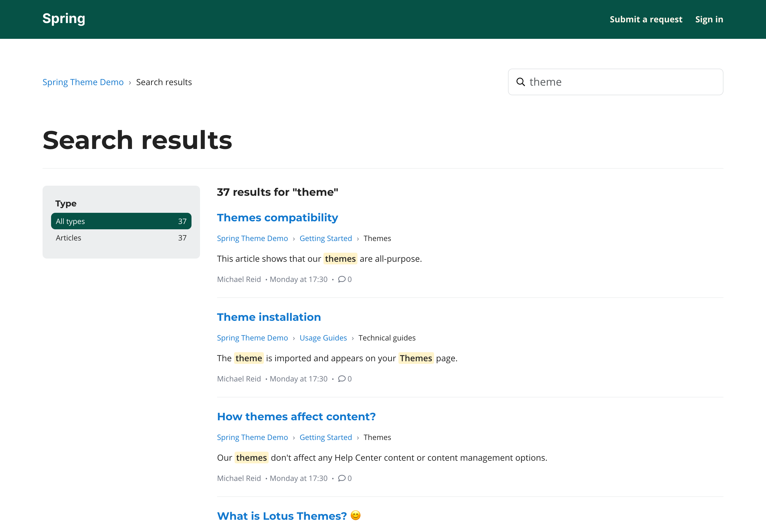Go to Getting Started under How themes affect content

coord(325,437)
